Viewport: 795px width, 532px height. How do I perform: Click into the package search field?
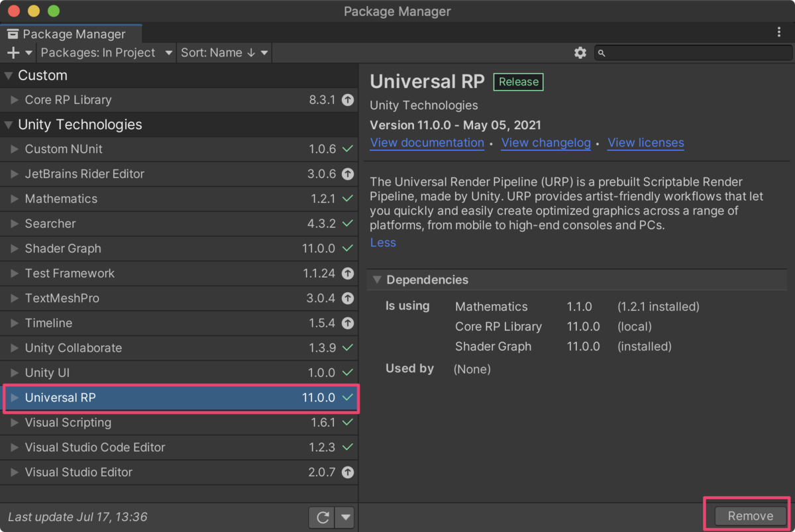(x=694, y=53)
